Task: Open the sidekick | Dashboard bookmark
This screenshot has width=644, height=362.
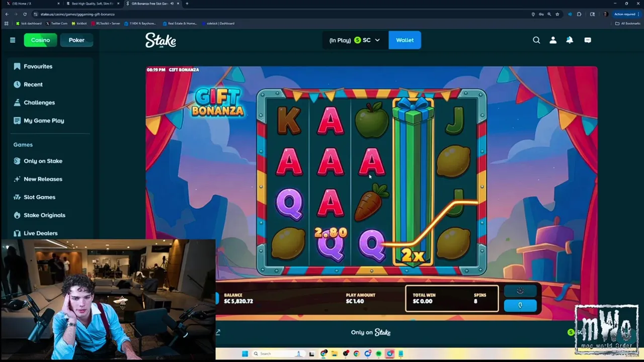Action: pos(218,23)
